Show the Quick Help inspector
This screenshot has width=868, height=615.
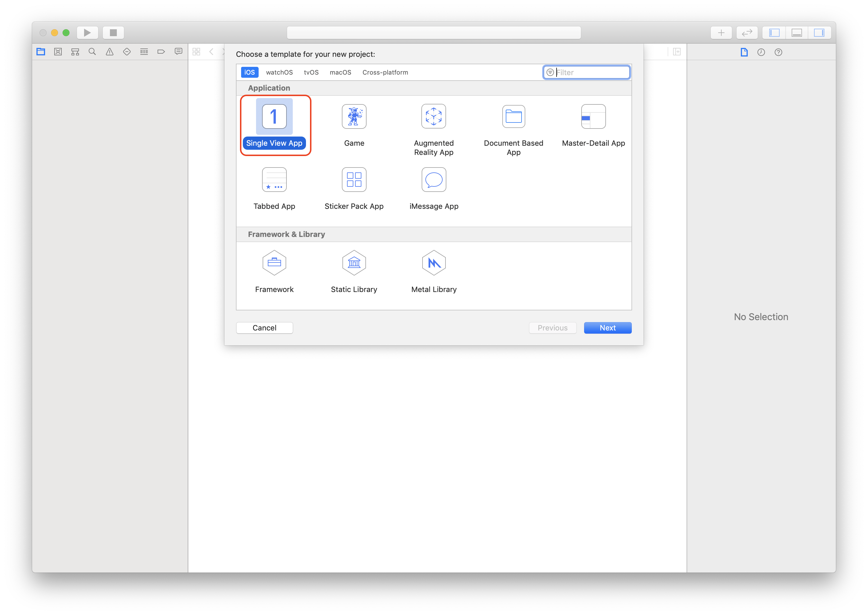coord(778,52)
